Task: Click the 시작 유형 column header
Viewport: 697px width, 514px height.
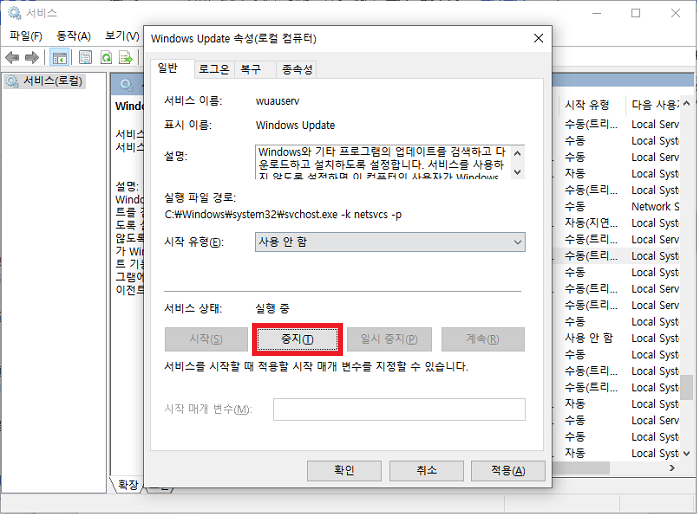Action: (587, 104)
